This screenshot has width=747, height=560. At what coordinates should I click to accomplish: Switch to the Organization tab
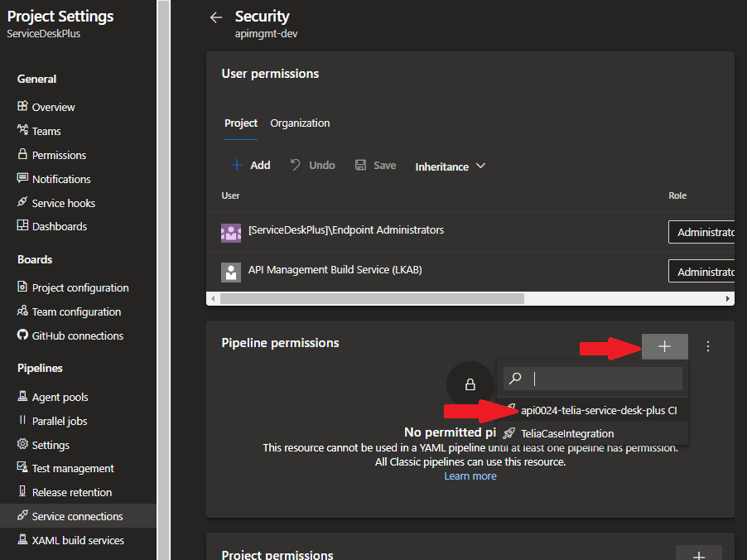[300, 123]
